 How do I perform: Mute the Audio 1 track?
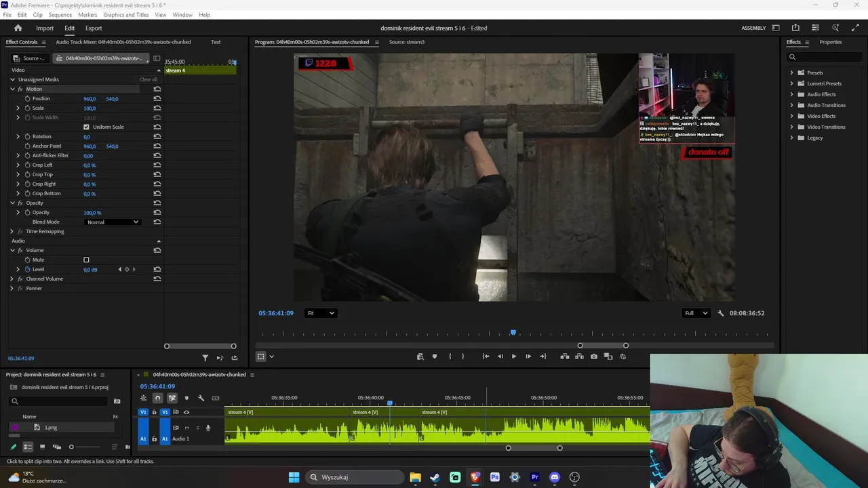[x=186, y=428]
